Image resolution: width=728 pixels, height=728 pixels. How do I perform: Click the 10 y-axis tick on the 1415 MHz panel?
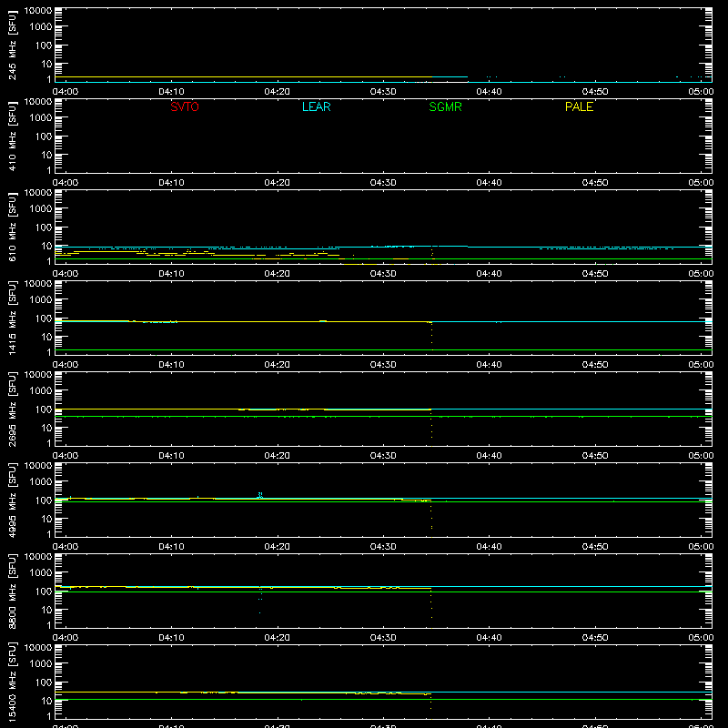point(46,337)
